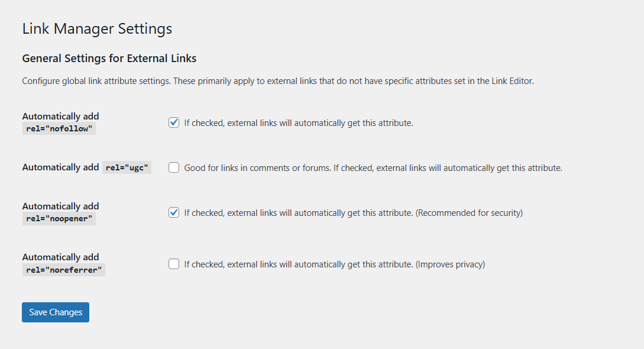Uncheck the rel="nofollow" attribute checkbox

click(x=174, y=122)
